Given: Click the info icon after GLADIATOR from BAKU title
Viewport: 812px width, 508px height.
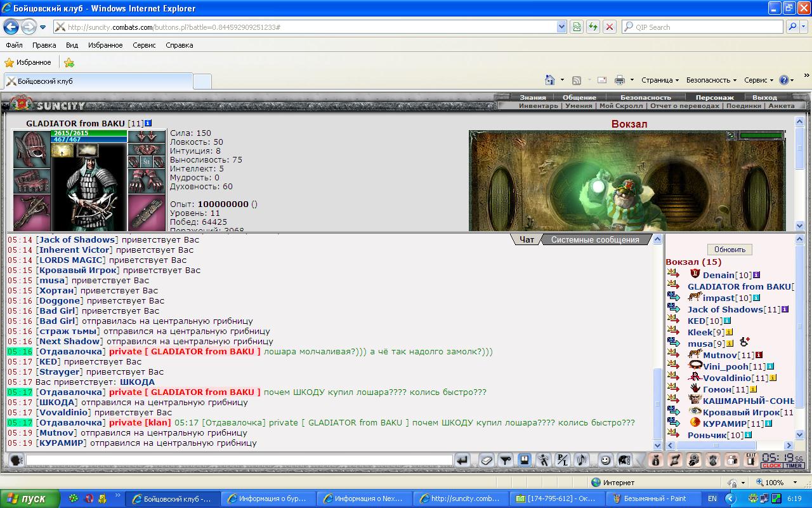Looking at the screenshot, I should pyautogui.click(x=148, y=123).
